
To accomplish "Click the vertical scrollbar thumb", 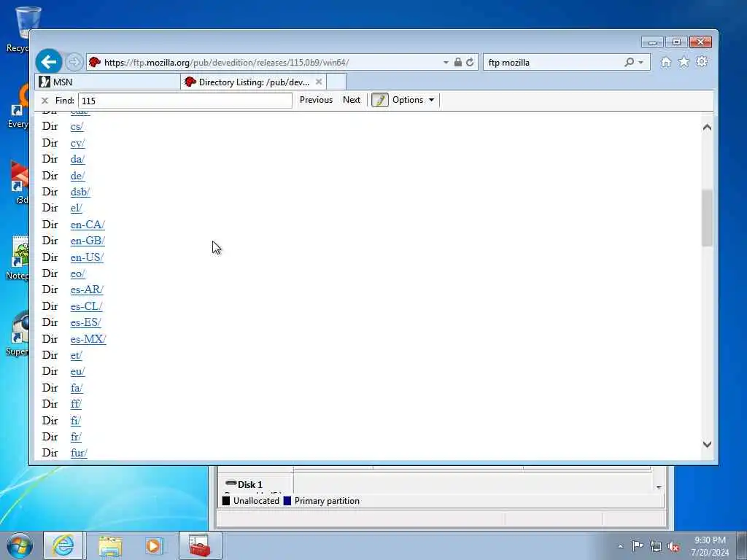I will (x=707, y=217).
